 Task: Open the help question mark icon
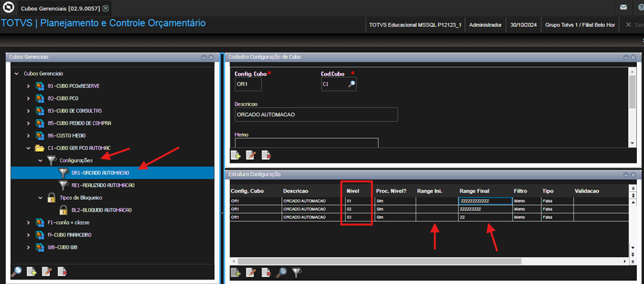(x=640, y=8)
